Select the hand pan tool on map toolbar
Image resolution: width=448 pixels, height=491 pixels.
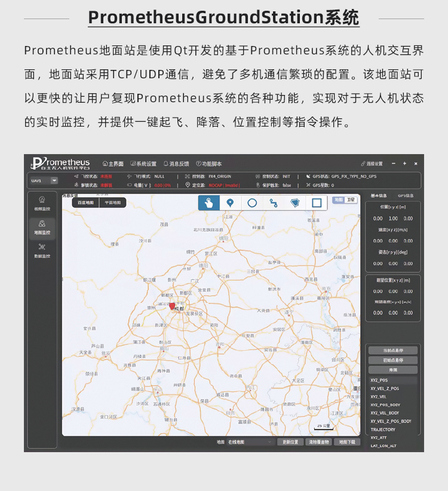tap(209, 203)
